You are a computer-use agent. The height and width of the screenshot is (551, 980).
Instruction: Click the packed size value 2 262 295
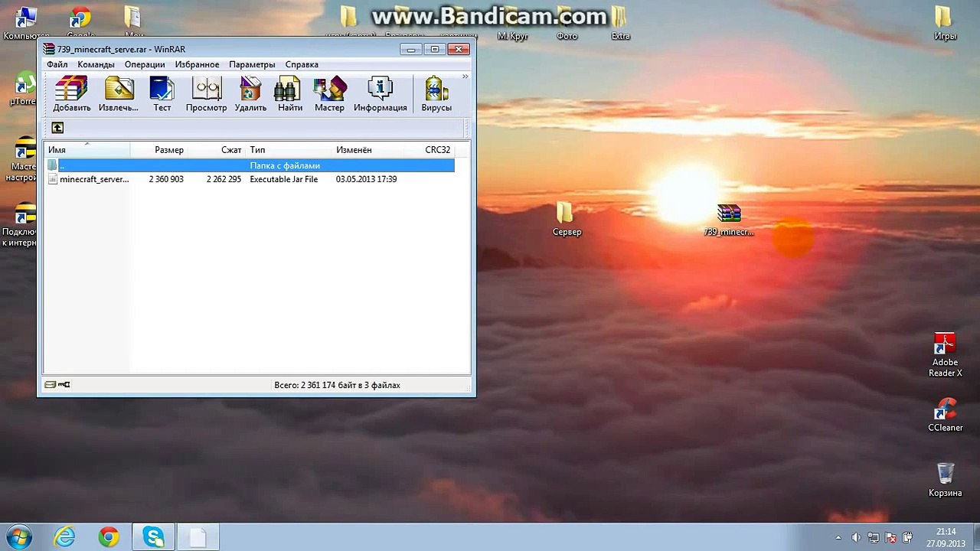tap(224, 179)
